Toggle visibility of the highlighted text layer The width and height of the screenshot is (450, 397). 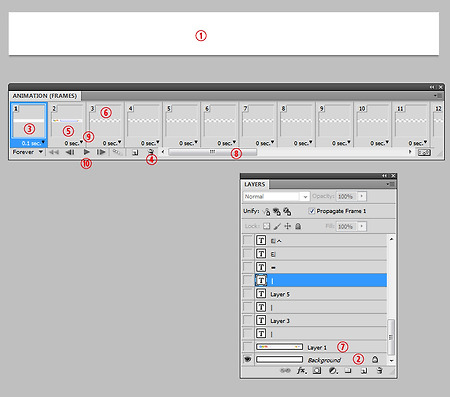tap(248, 280)
